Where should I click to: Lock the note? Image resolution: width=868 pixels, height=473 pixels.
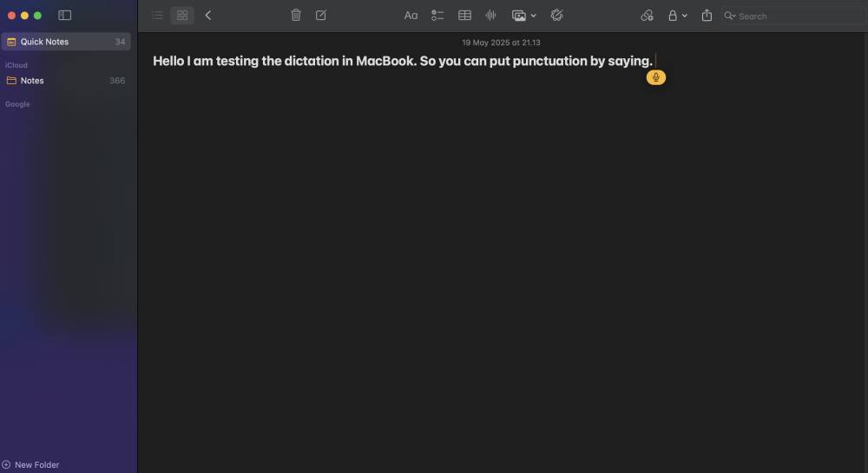click(x=673, y=16)
